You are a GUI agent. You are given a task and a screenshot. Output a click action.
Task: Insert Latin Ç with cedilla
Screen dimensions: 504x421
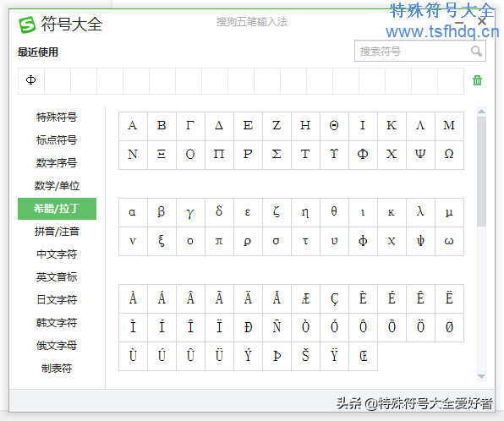334,298
